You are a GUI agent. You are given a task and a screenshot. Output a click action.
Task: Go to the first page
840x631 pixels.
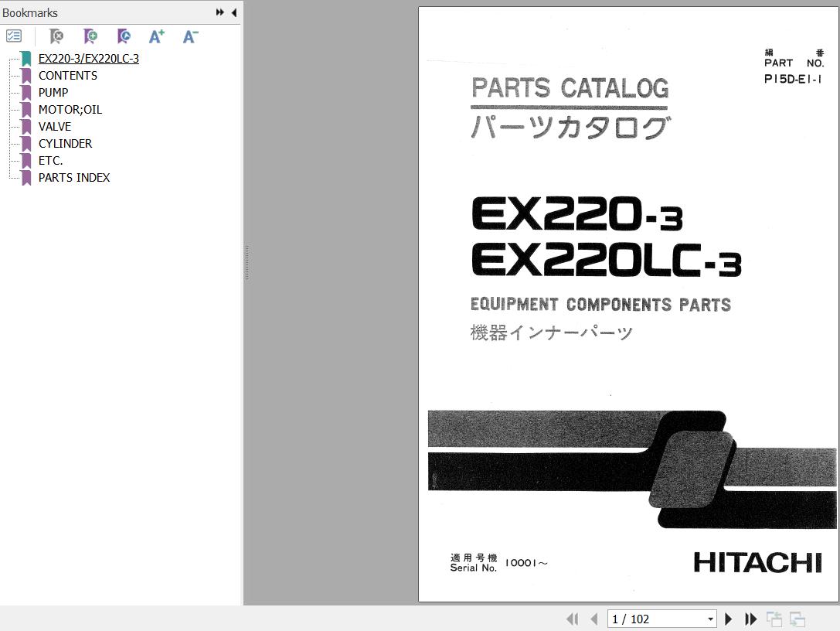click(x=572, y=619)
